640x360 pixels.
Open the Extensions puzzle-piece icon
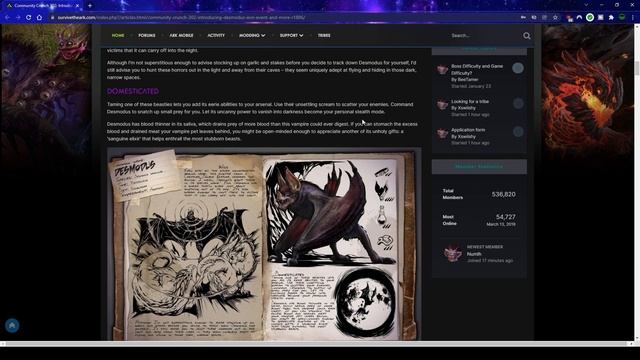[611, 18]
